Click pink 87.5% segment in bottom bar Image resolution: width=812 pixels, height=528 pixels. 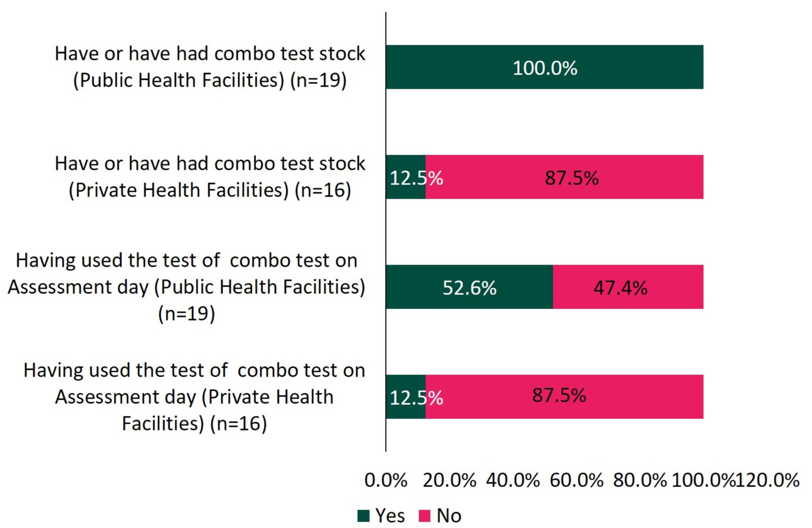[564, 397]
